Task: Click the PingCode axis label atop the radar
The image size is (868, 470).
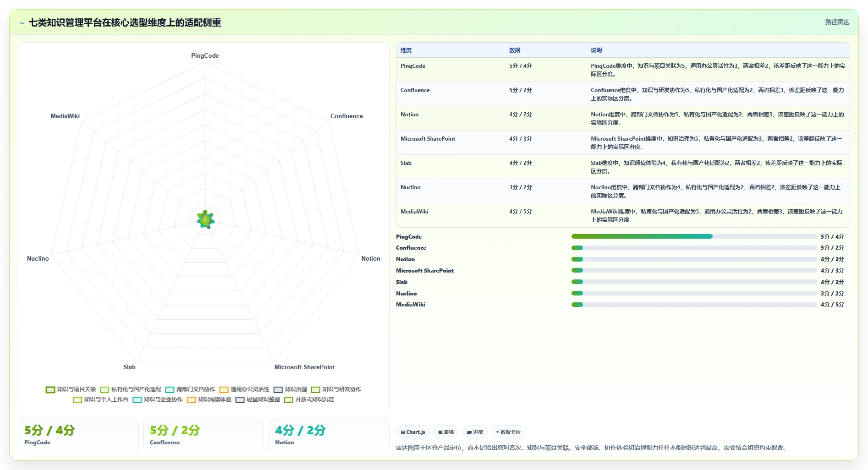Action: pos(205,55)
